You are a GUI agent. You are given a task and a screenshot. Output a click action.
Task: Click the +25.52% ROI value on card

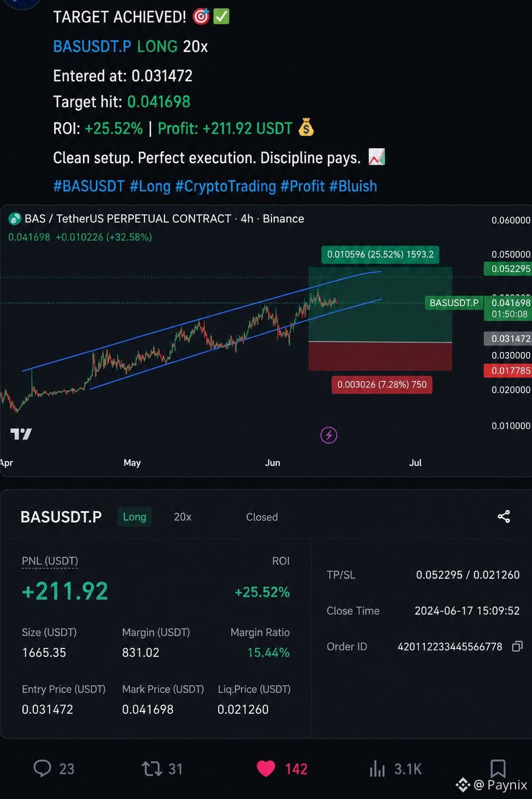262,592
